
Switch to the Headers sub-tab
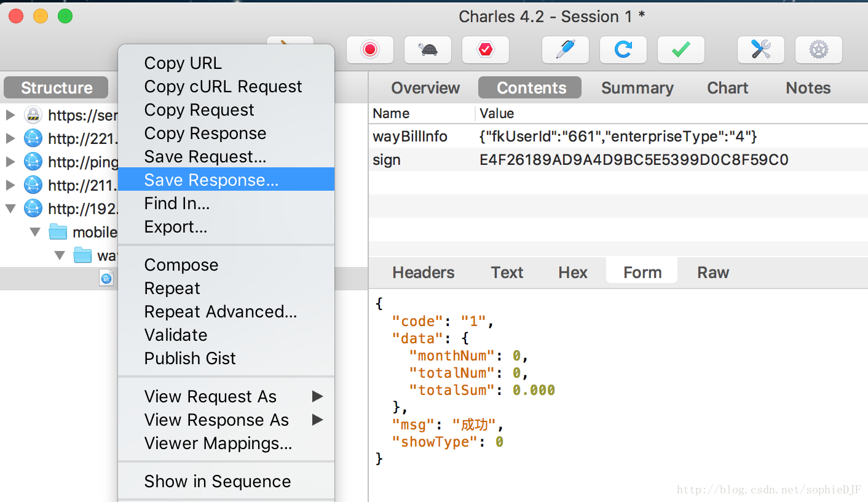(424, 273)
